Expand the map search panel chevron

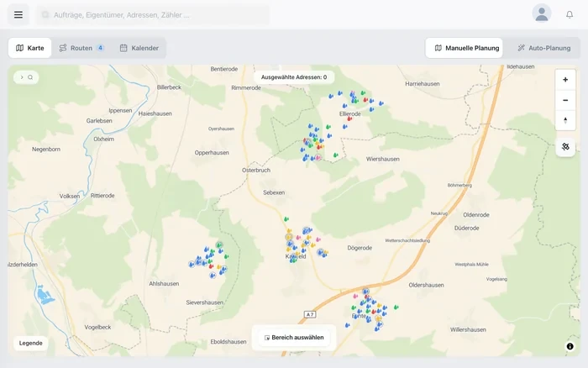22,77
